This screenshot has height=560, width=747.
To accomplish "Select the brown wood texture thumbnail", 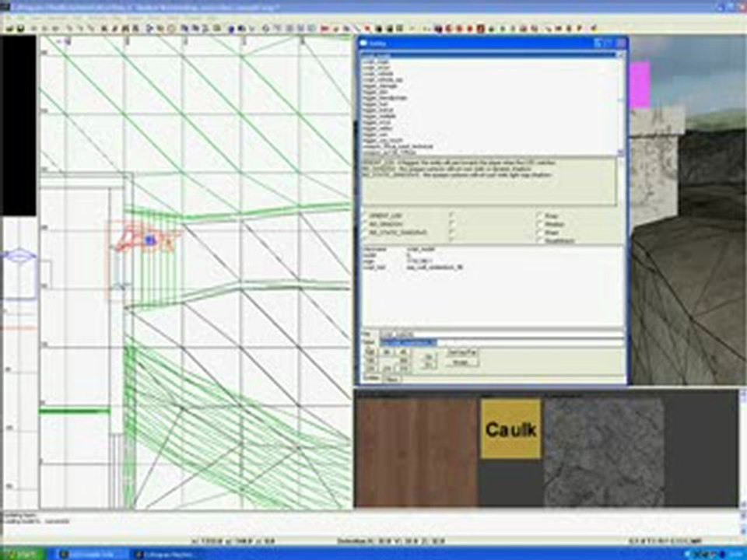I will point(417,453).
